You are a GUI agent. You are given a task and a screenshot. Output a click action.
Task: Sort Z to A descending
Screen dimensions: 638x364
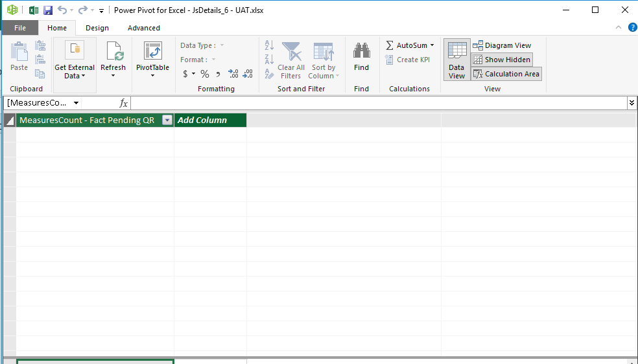[269, 60]
